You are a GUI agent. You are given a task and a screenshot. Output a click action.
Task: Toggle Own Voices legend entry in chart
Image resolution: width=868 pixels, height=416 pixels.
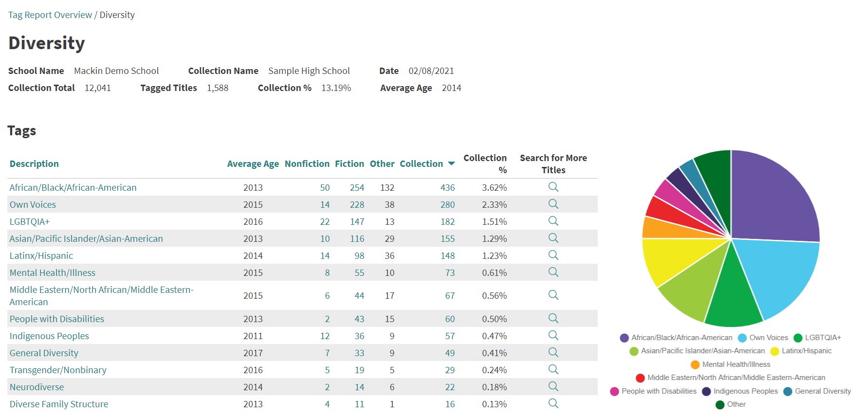[x=763, y=338]
